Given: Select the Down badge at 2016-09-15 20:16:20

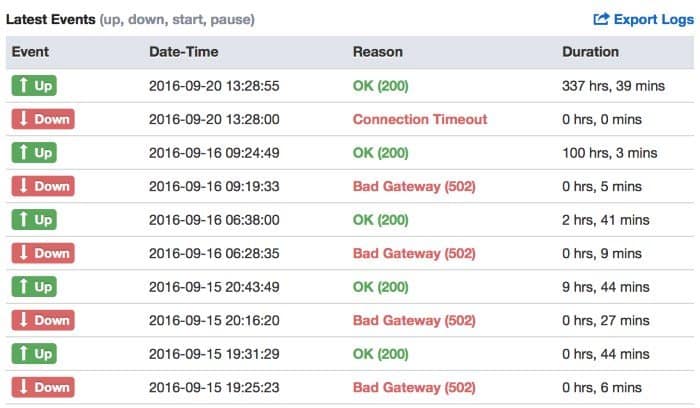Looking at the screenshot, I should (43, 320).
